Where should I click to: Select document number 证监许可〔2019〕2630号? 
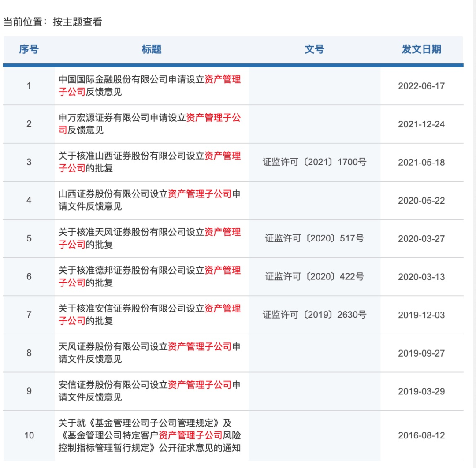click(315, 315)
